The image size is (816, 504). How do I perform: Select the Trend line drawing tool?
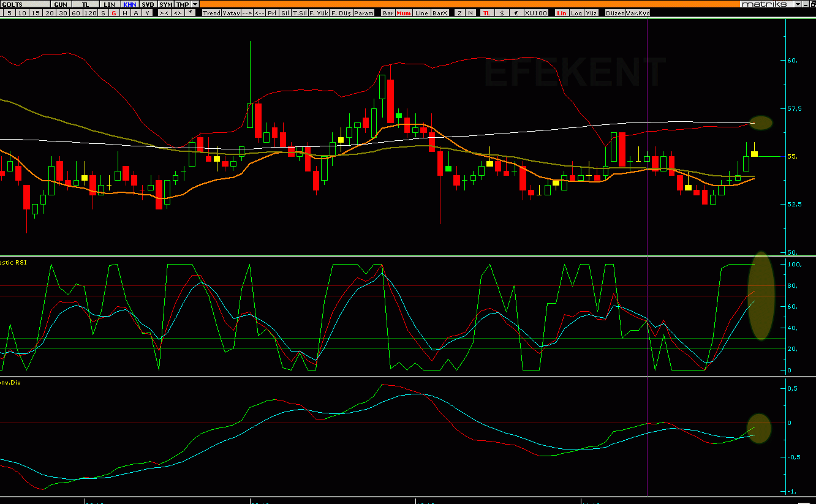211,13
